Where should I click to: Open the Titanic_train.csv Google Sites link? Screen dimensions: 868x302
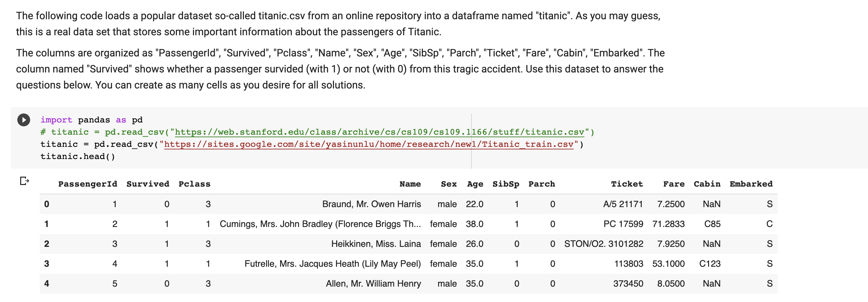[x=368, y=144]
